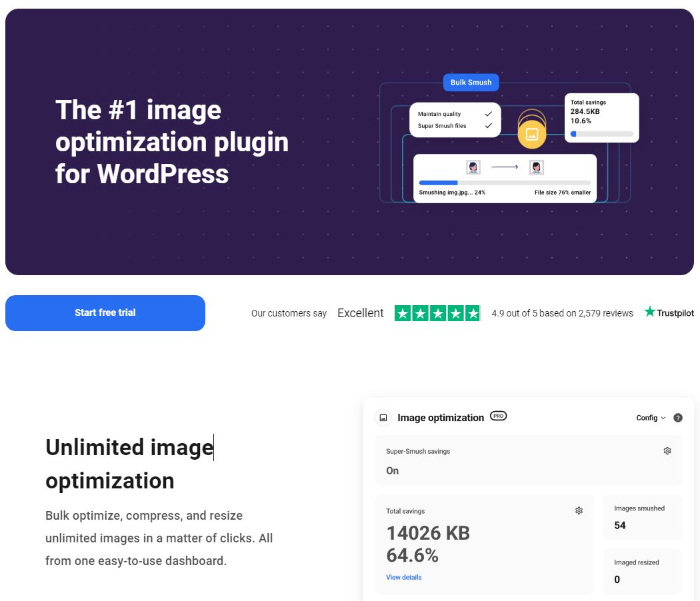Click the yellow image icon in hero graphic

point(531,134)
